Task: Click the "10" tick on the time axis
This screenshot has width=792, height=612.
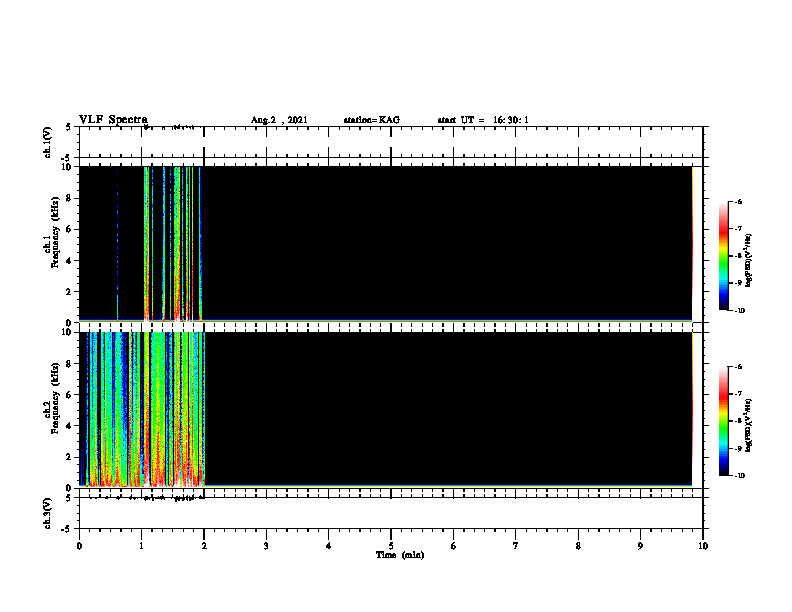Action: coord(703,546)
